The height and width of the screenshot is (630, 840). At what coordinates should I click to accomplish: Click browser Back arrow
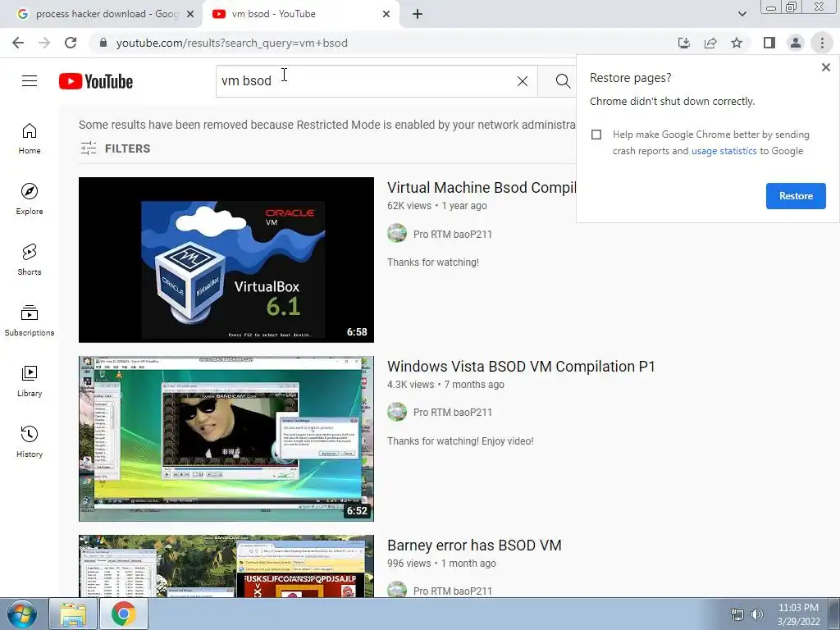coord(18,43)
